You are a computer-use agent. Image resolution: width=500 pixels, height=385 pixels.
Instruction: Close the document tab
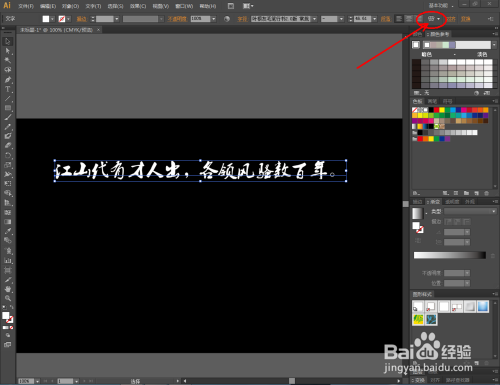click(98, 30)
